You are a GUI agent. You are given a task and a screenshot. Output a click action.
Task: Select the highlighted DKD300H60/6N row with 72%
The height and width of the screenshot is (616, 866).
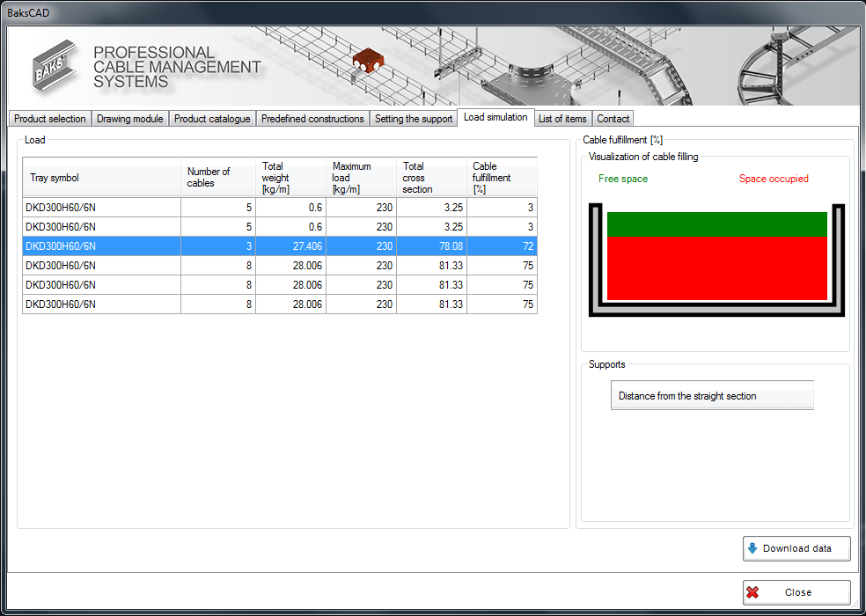coord(280,246)
